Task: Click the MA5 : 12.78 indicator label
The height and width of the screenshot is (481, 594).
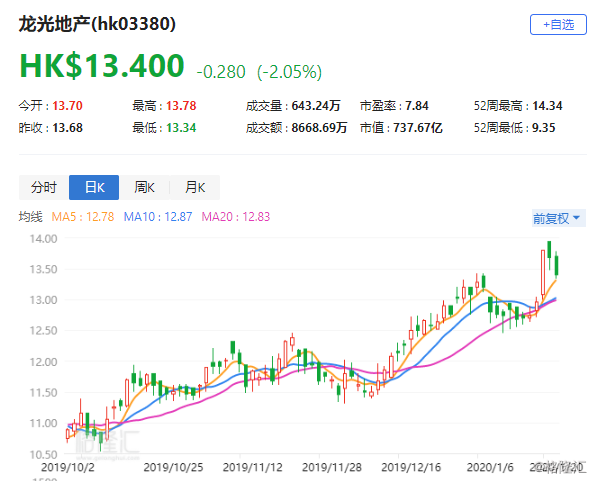Action: [x=83, y=217]
